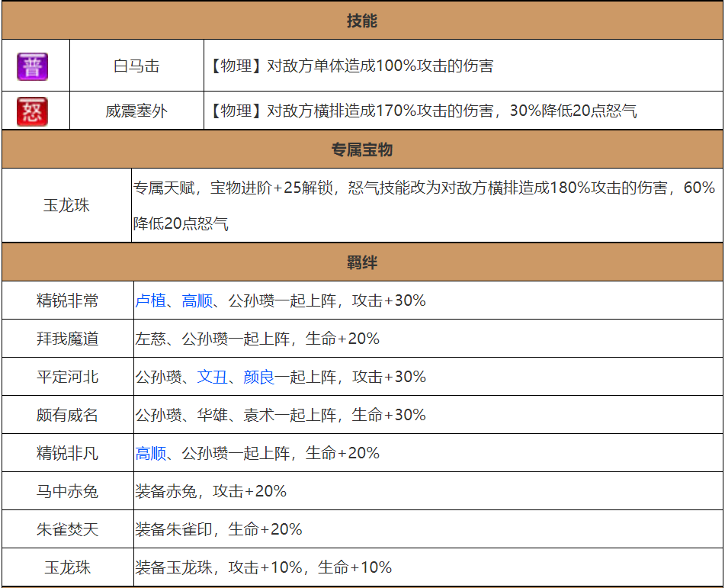Viewport: 725px width, 588px height.
Task: Open the 卢植 hero link
Action: click(150, 301)
